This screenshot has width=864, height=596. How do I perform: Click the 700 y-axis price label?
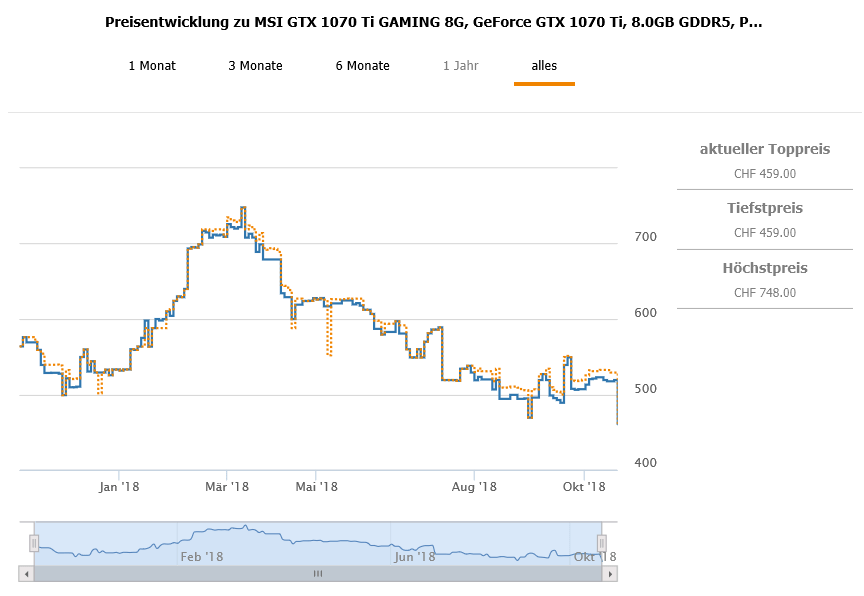646,237
